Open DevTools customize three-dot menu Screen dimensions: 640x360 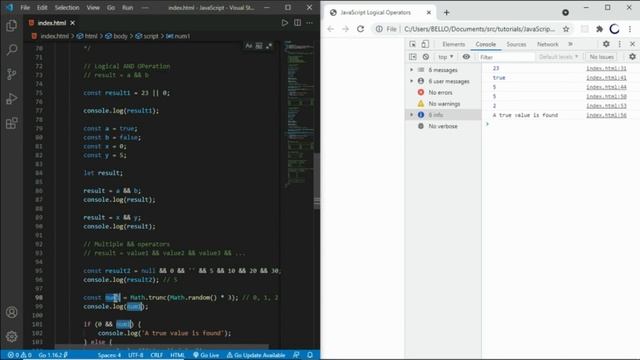620,44
